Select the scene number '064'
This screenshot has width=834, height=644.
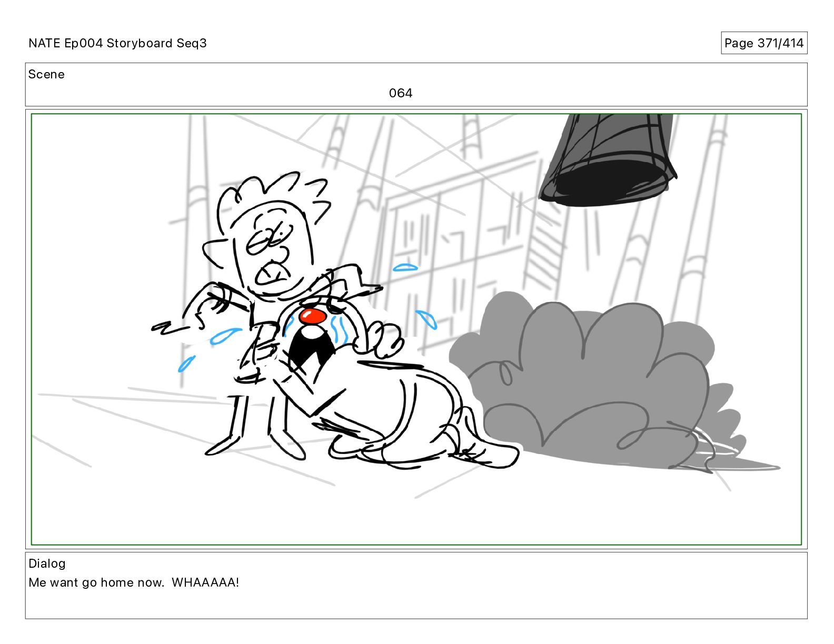pyautogui.click(x=401, y=93)
